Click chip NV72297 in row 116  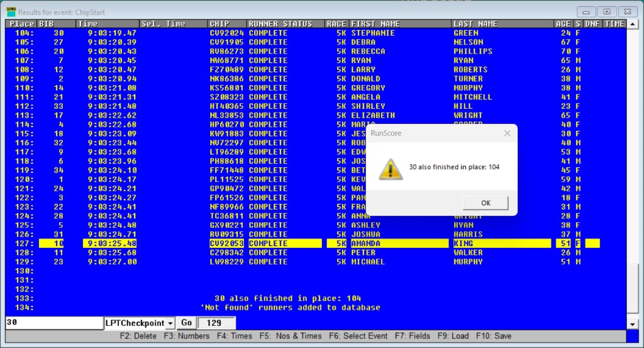point(226,143)
